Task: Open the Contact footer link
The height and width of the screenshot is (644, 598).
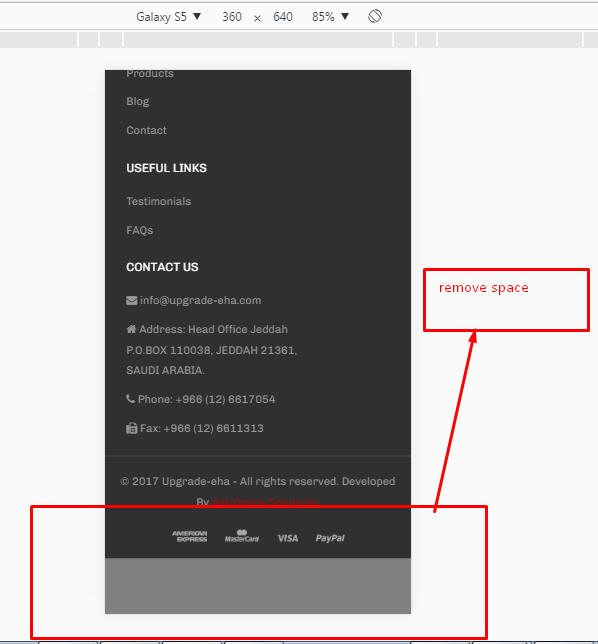Action: coord(146,130)
